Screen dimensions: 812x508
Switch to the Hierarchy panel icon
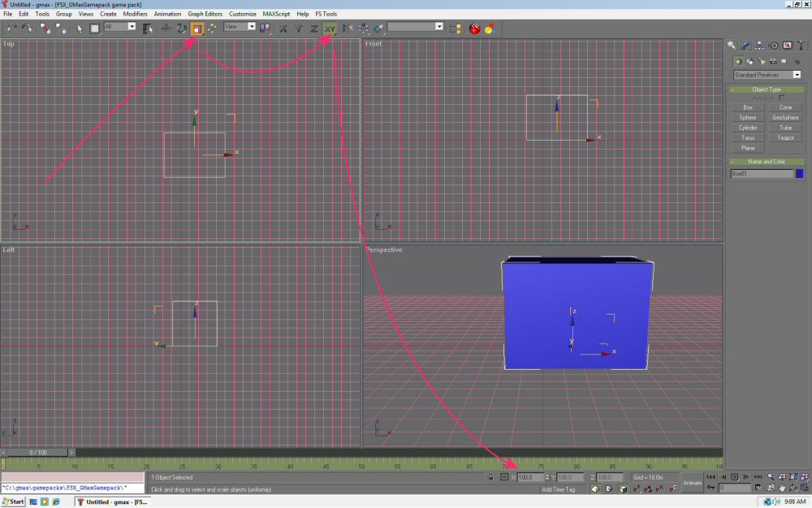759,46
